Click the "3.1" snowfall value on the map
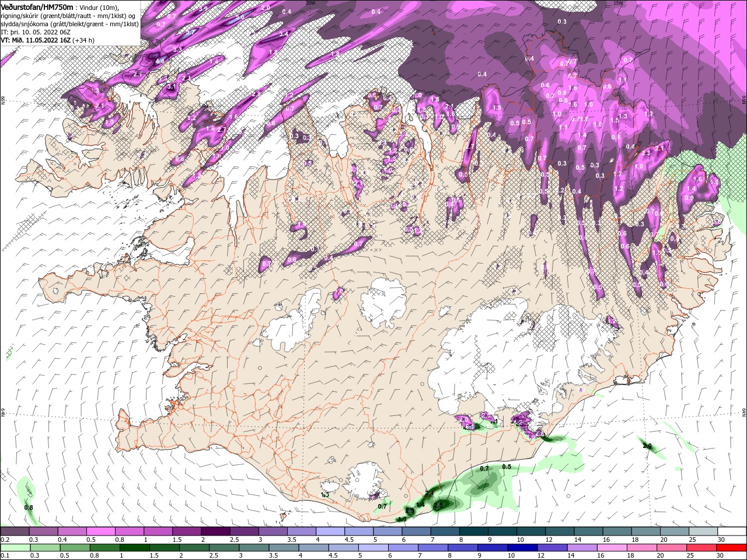This screenshot has width=747, height=560. (x=172, y=87)
